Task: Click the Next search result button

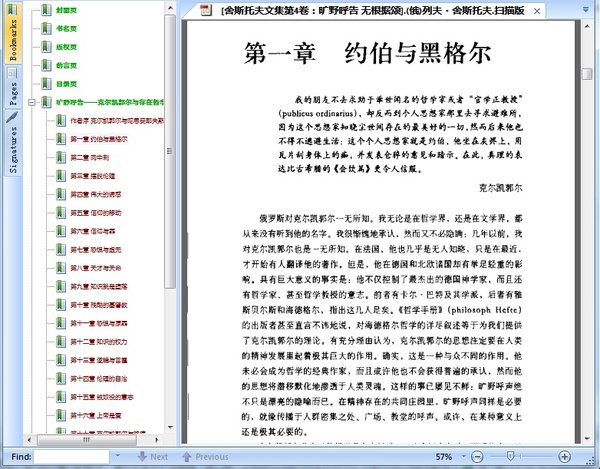Action: pos(153,456)
